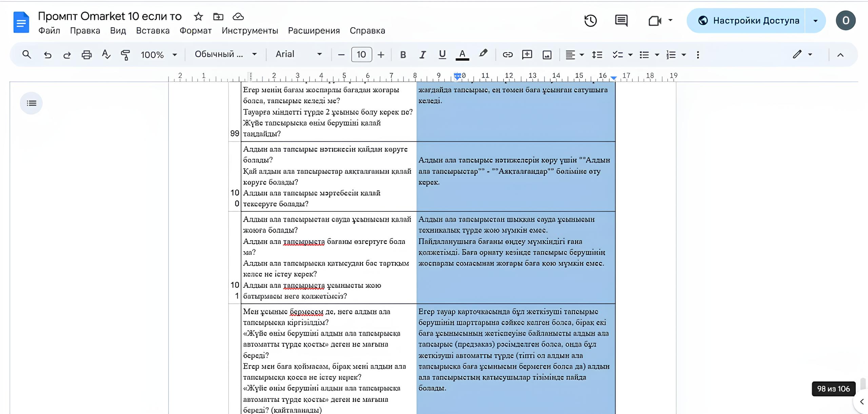868x414 pixels.
Task: Open the Правка menu
Action: tap(85, 31)
